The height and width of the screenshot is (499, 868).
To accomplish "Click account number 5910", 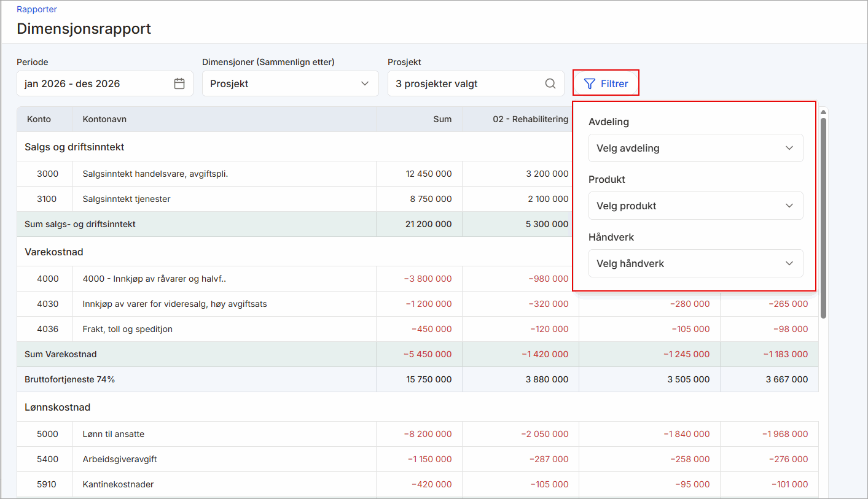I will [47, 484].
